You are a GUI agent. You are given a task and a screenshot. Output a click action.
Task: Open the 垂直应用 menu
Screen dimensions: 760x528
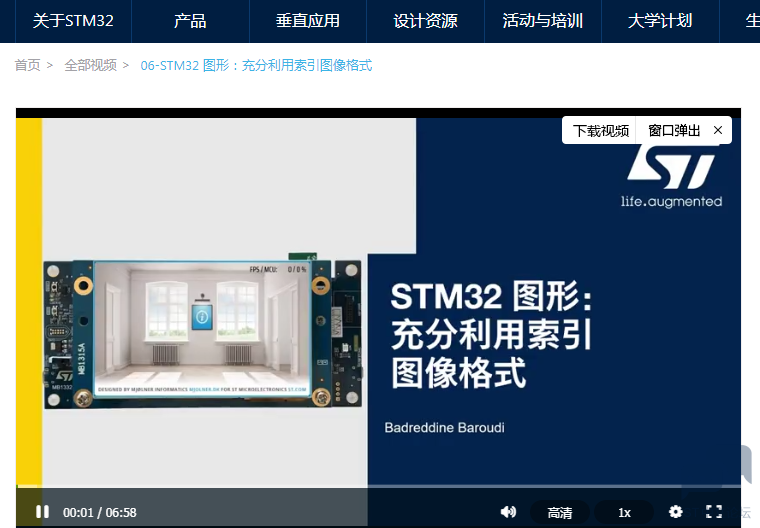click(x=308, y=21)
